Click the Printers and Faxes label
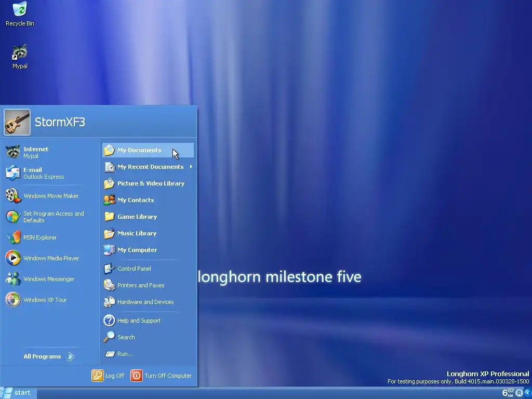Image resolution: width=532 pixels, height=399 pixels. pos(141,285)
